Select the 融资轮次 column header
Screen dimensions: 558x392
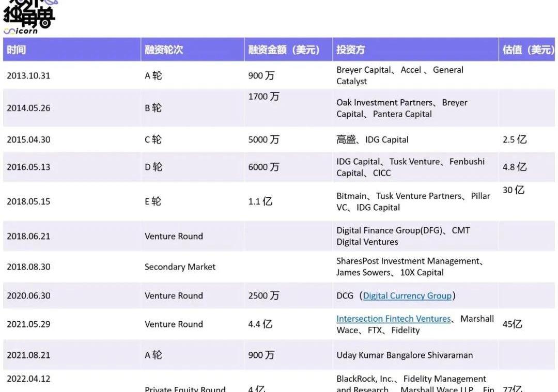point(164,50)
